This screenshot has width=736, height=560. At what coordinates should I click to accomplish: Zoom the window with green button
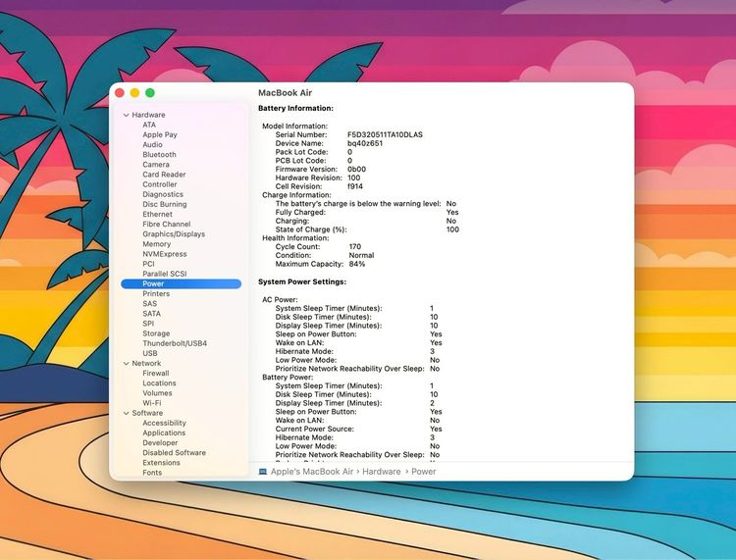click(150, 93)
